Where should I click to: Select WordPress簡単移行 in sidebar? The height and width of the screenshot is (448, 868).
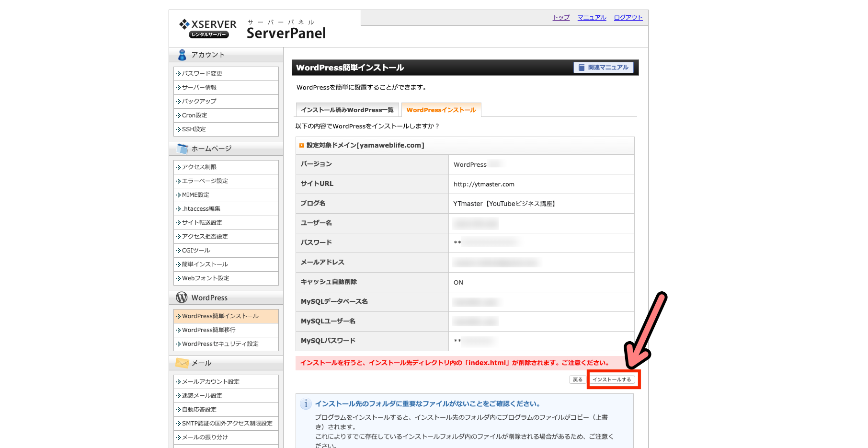(x=209, y=330)
